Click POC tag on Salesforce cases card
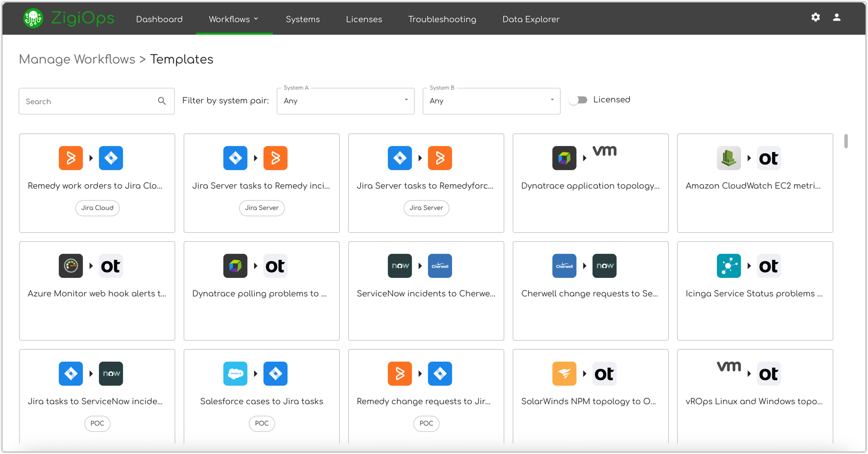 click(x=262, y=423)
